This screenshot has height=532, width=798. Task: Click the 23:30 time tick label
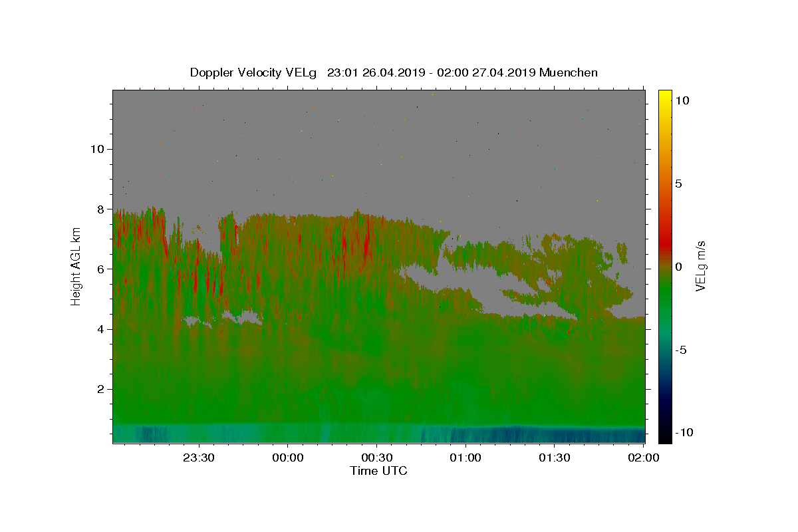[x=199, y=458]
